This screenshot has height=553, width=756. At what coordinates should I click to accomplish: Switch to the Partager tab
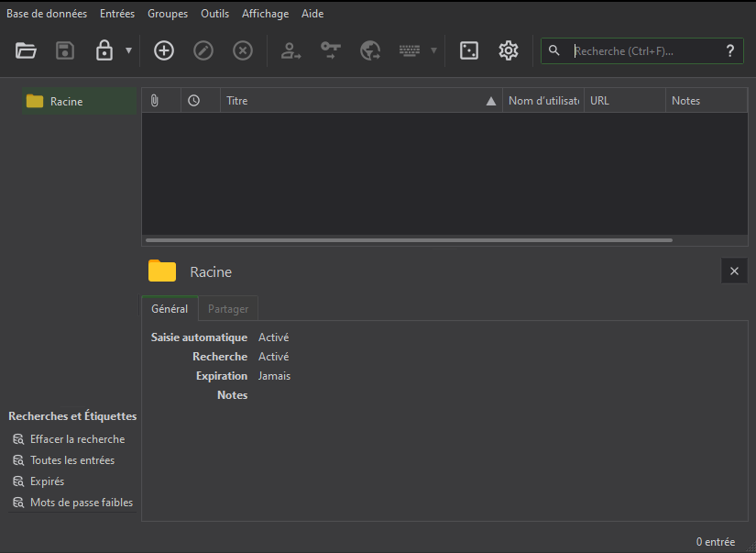227,308
